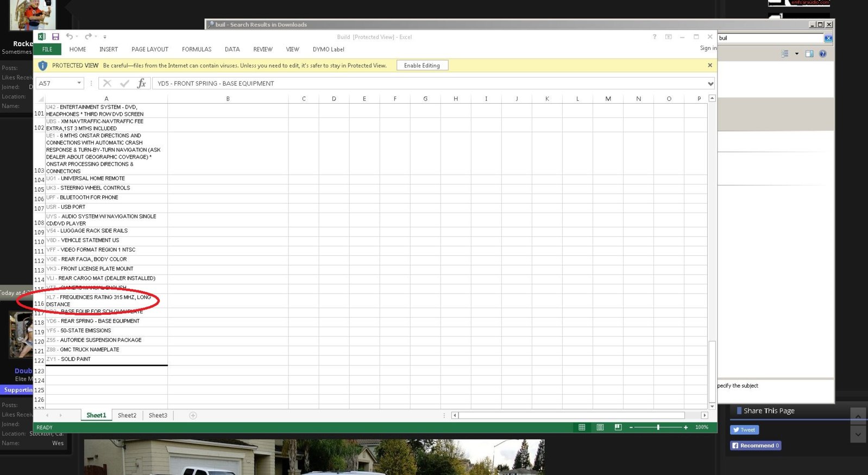Click the Enter formula checkmark icon

[124, 83]
